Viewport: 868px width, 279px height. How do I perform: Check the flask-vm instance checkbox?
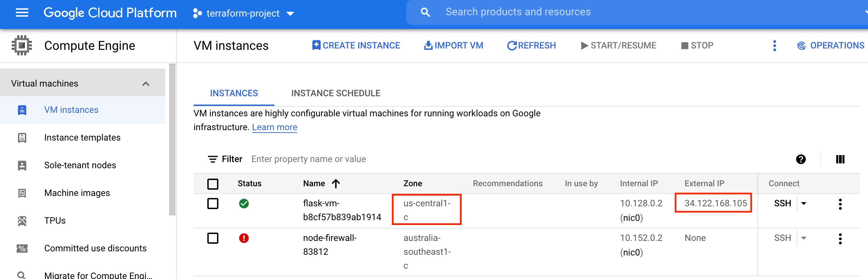coord(213,204)
